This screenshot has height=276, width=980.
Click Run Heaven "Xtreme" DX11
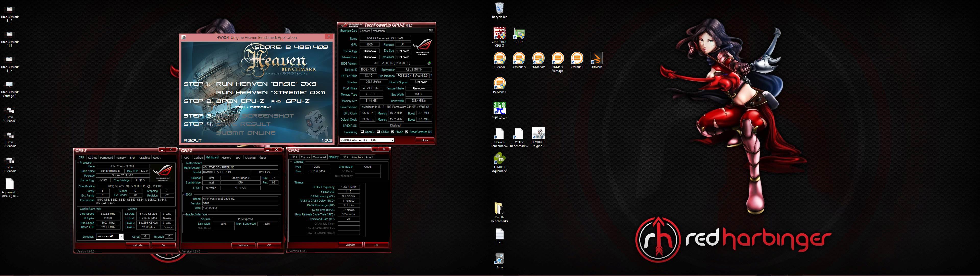coord(271,93)
